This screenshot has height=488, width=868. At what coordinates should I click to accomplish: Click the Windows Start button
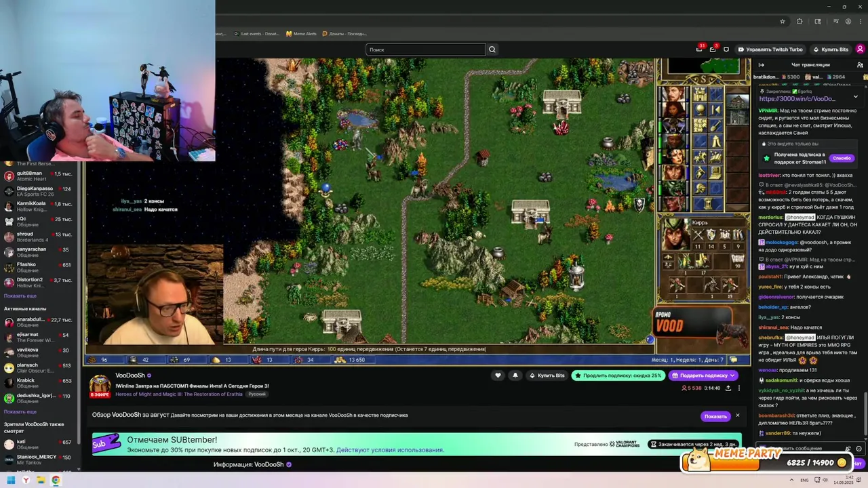(11, 480)
